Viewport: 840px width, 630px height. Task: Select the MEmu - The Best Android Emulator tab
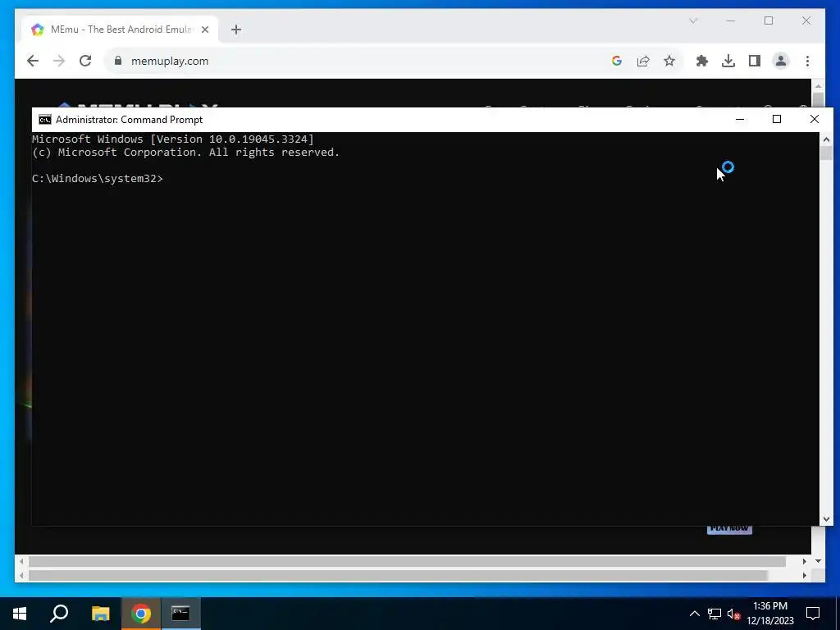pyautogui.click(x=120, y=30)
